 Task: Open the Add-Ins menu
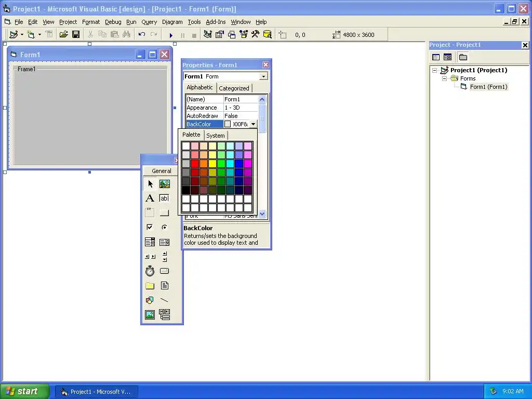click(216, 22)
